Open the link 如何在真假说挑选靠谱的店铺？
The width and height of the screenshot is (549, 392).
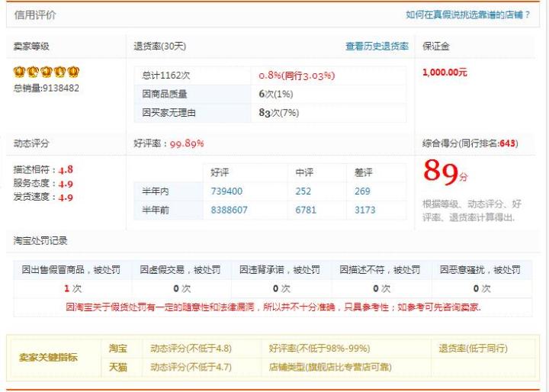[x=467, y=14]
